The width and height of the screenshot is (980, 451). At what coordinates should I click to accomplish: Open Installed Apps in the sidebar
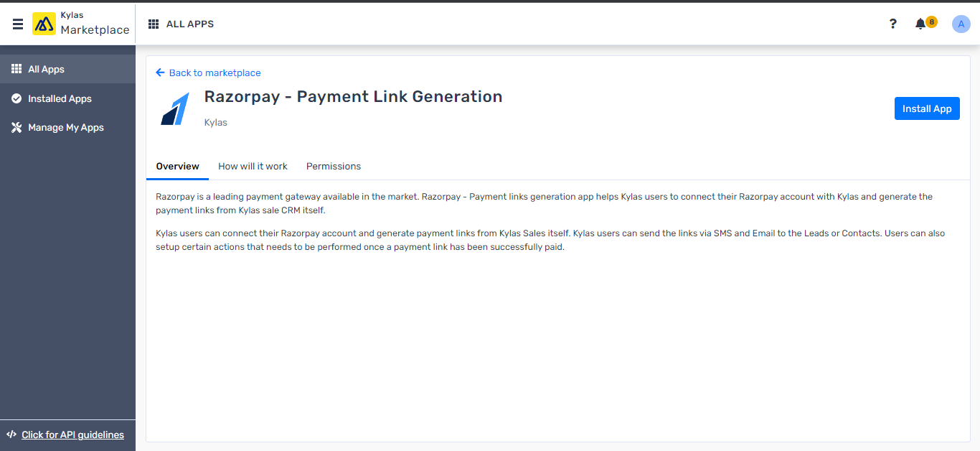pos(67,98)
